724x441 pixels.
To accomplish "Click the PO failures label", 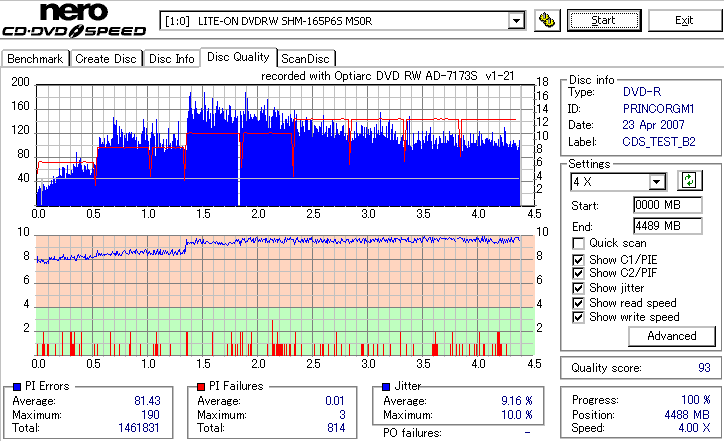I will [x=412, y=433].
